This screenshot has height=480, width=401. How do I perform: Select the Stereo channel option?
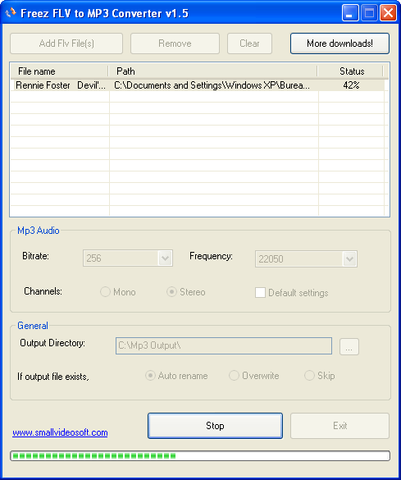pos(171,292)
